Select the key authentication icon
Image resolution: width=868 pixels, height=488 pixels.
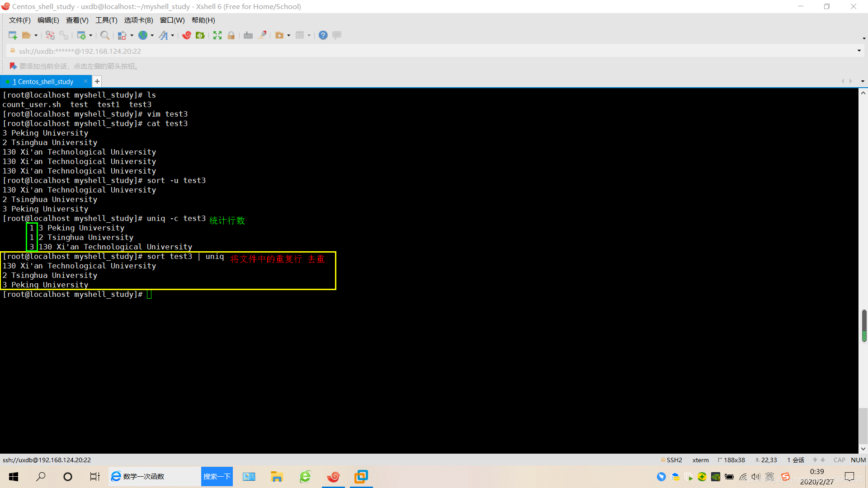click(x=232, y=35)
